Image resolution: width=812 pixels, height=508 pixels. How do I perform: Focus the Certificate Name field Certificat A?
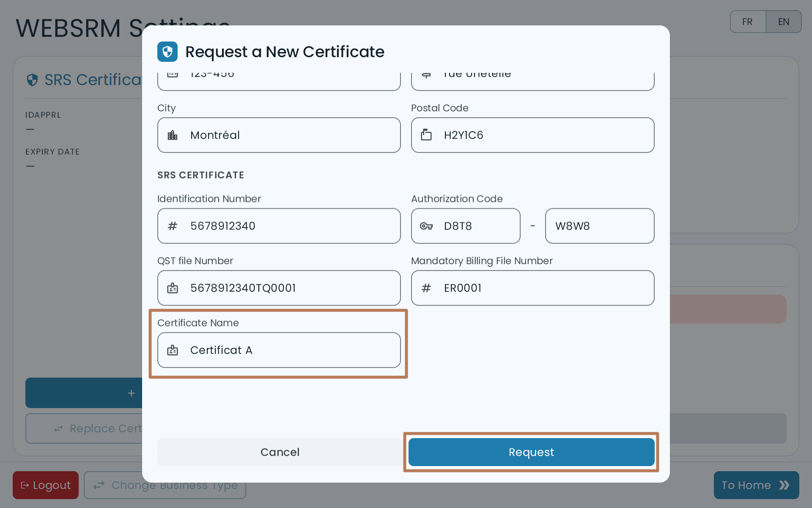click(279, 350)
